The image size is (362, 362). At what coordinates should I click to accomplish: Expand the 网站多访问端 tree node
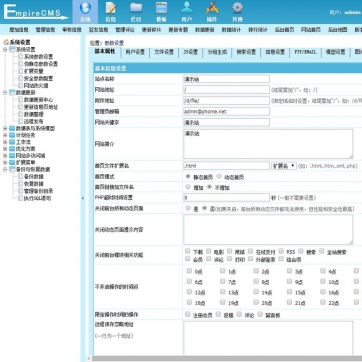[x=5, y=156]
